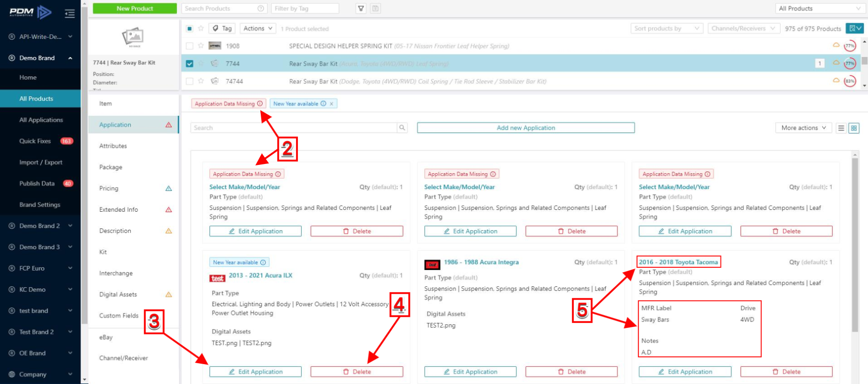Click the product image placeholder thumbnail
This screenshot has height=384, width=868.
coord(133,37)
